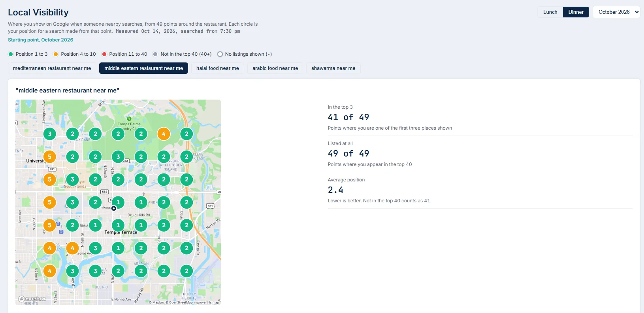Viewport: 644px width, 313px height.
Task: Click the green 3 marker beside the 2A road shield
Action: coord(118,157)
